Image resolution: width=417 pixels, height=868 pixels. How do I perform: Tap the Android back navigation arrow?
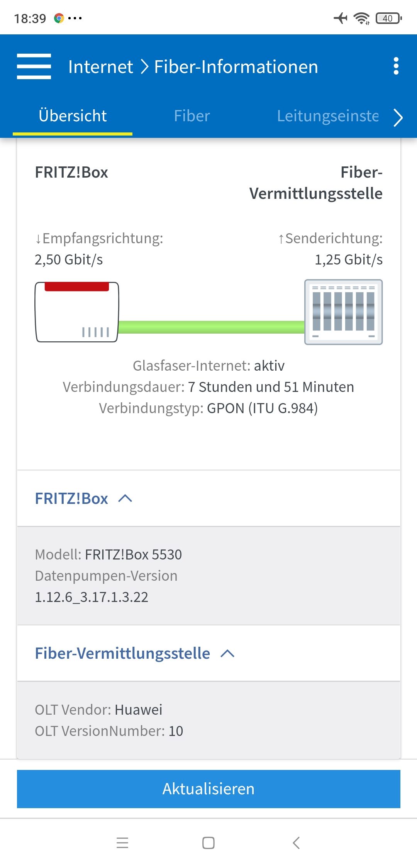coord(296,843)
